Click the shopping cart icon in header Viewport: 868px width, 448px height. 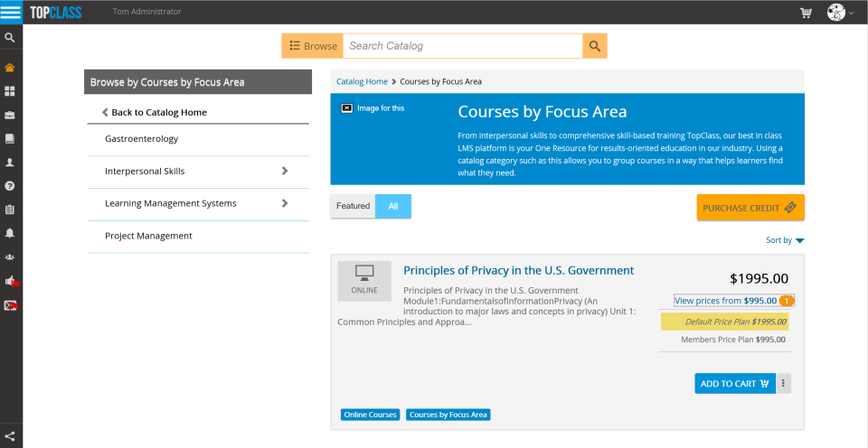(806, 13)
